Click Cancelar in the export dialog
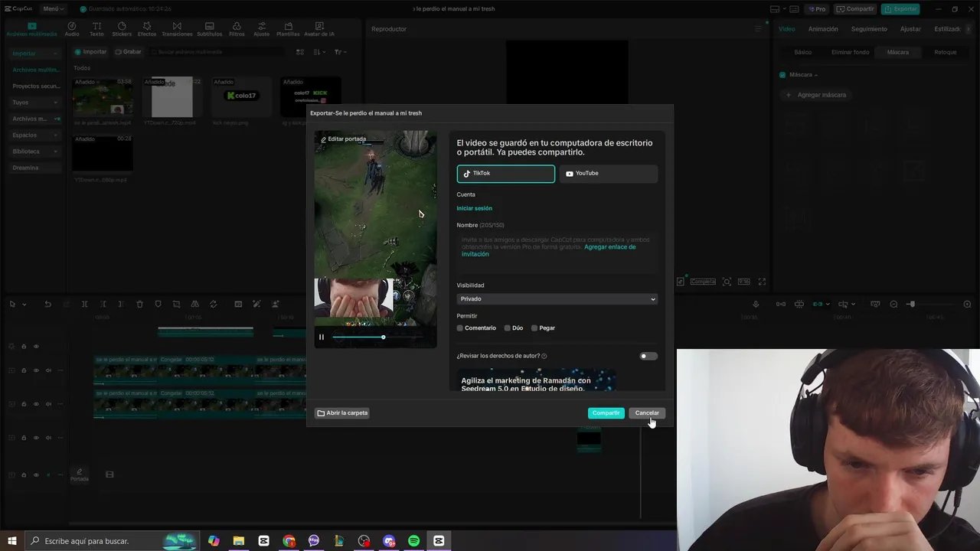This screenshot has width=980, height=551. (647, 413)
